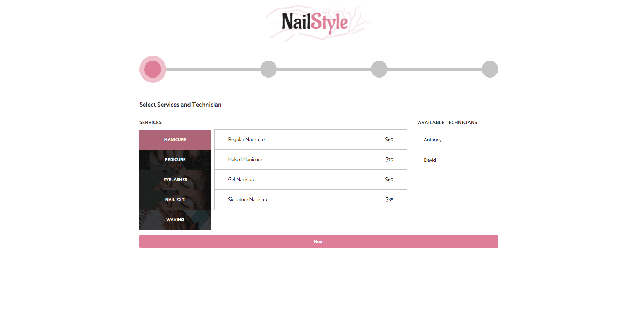Click the $70 Naked Manicure price
Image resolution: width=644 pixels, height=322 pixels.
click(x=389, y=160)
